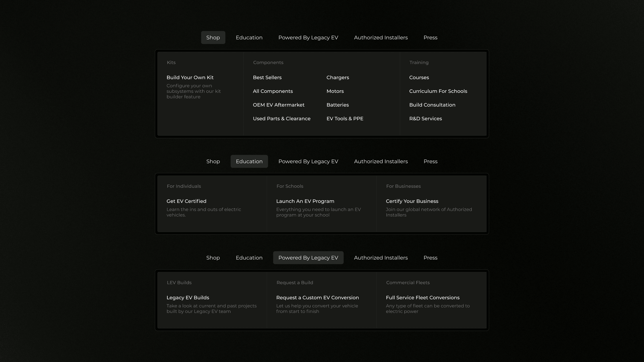Browse Used Parts & Clearance
The height and width of the screenshot is (362, 644).
click(x=282, y=118)
